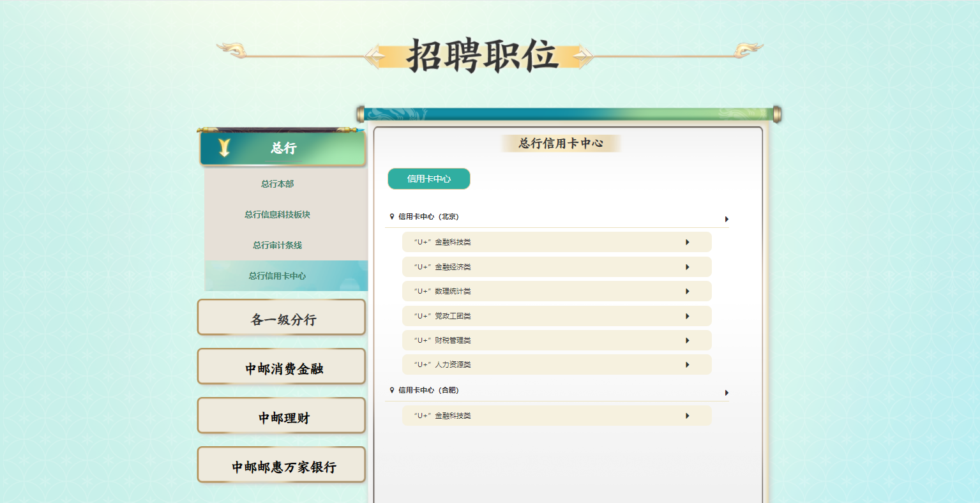
Task: Expand arrow on “U+”党政工团类 row
Action: click(688, 316)
